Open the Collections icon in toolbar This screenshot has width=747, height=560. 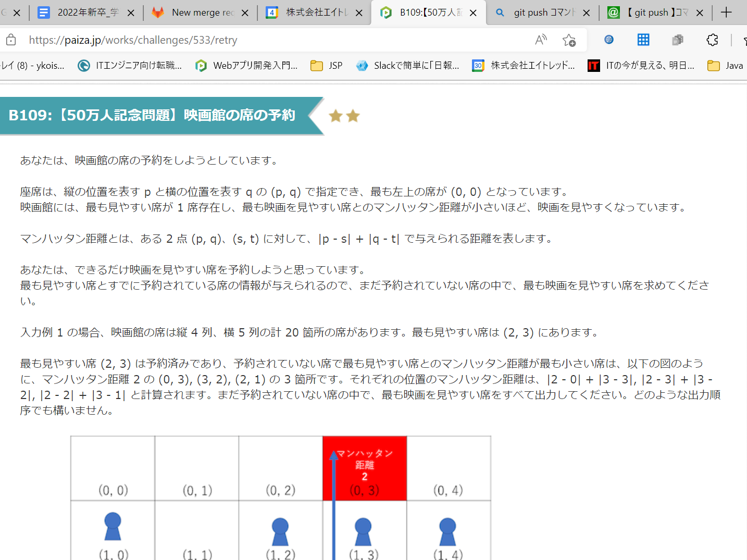677,40
